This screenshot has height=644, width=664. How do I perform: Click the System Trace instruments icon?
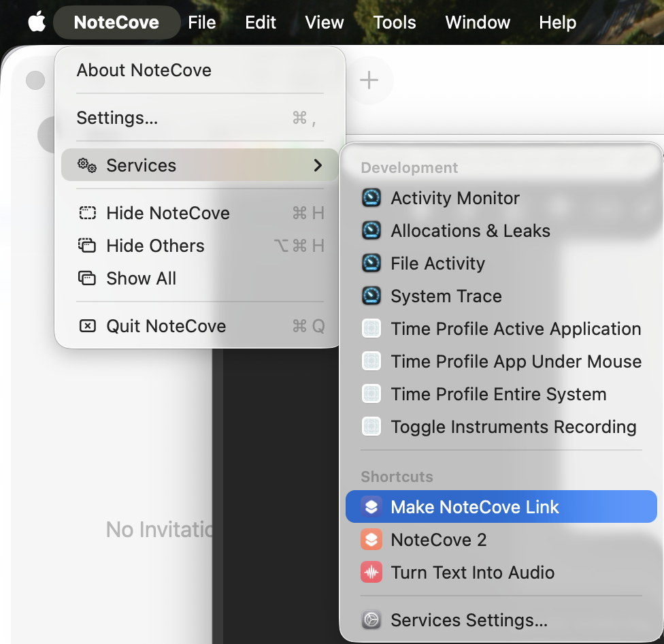371,295
